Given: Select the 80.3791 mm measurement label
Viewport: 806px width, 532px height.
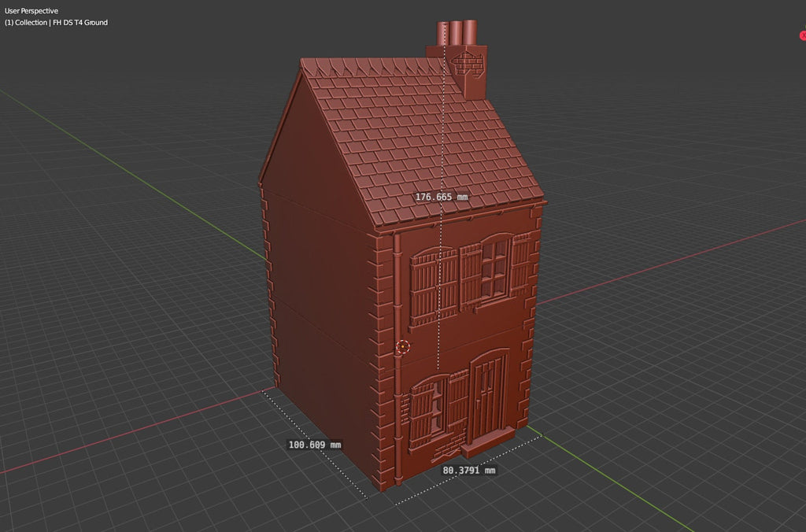Looking at the screenshot, I should coord(469,471).
